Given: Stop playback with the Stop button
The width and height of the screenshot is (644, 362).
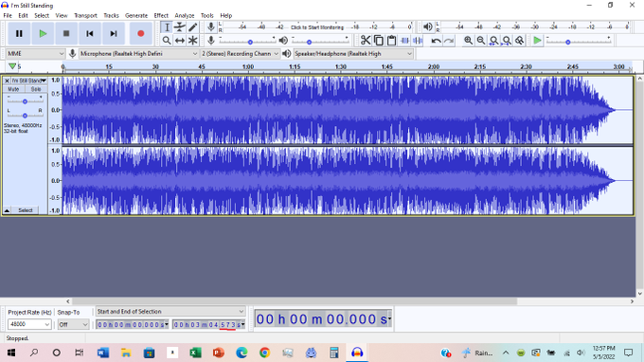Looking at the screenshot, I should (x=66, y=34).
